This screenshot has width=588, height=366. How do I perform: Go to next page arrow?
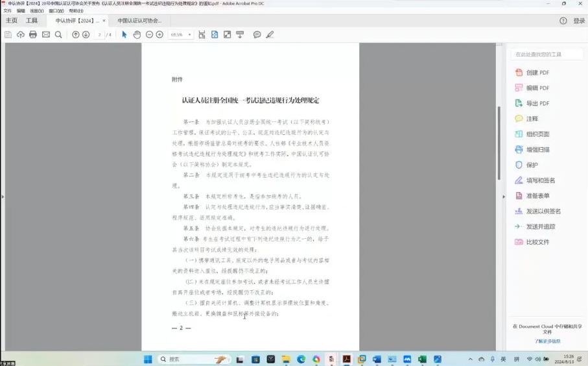tap(86, 34)
